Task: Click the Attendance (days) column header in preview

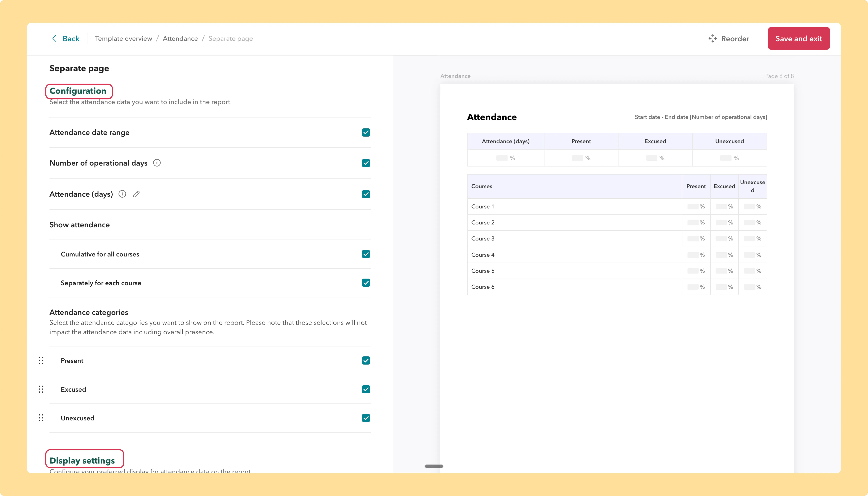Action: pos(505,141)
